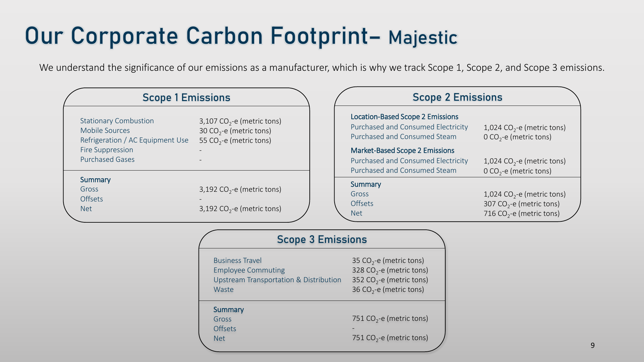Click the intro sentence about tracking emissions
This screenshot has width=644, height=362.
pyautogui.click(x=322, y=68)
